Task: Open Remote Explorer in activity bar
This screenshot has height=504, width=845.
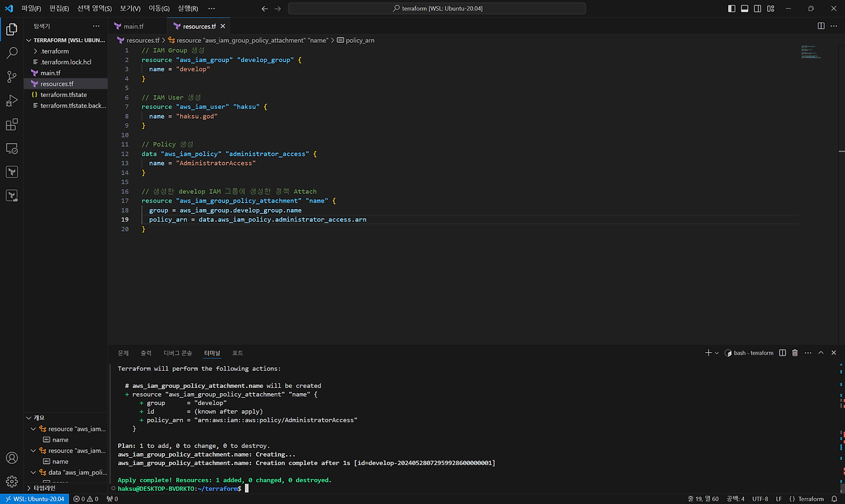Action: pos(12,148)
